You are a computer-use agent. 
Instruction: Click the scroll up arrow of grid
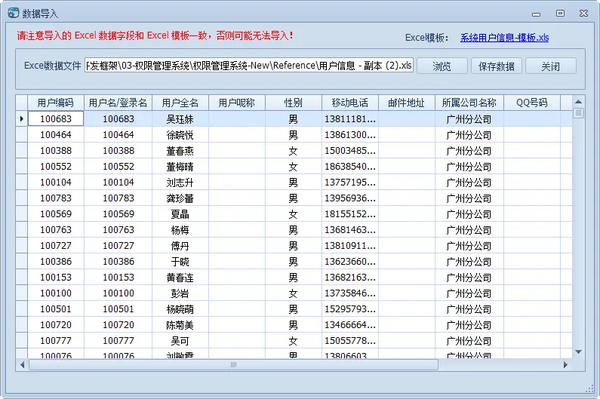pyautogui.click(x=578, y=102)
